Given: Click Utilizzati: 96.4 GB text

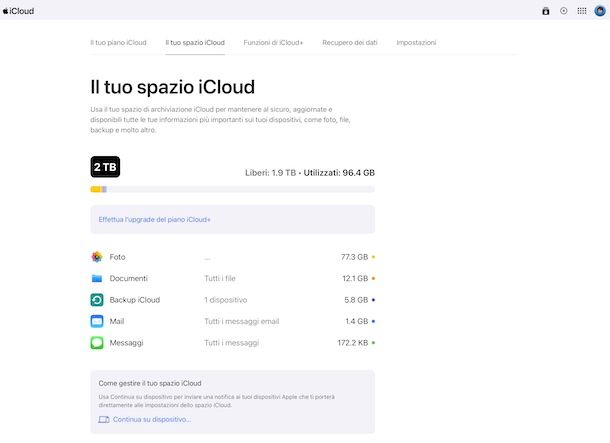Looking at the screenshot, I should (x=339, y=173).
